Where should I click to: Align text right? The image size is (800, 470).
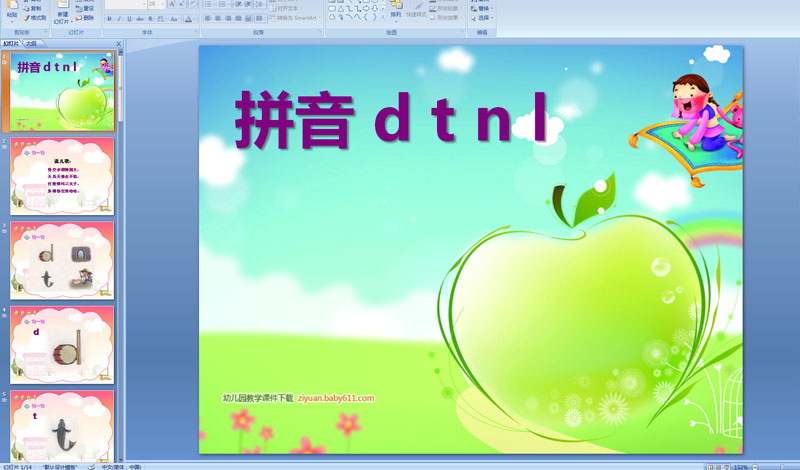click(x=228, y=18)
